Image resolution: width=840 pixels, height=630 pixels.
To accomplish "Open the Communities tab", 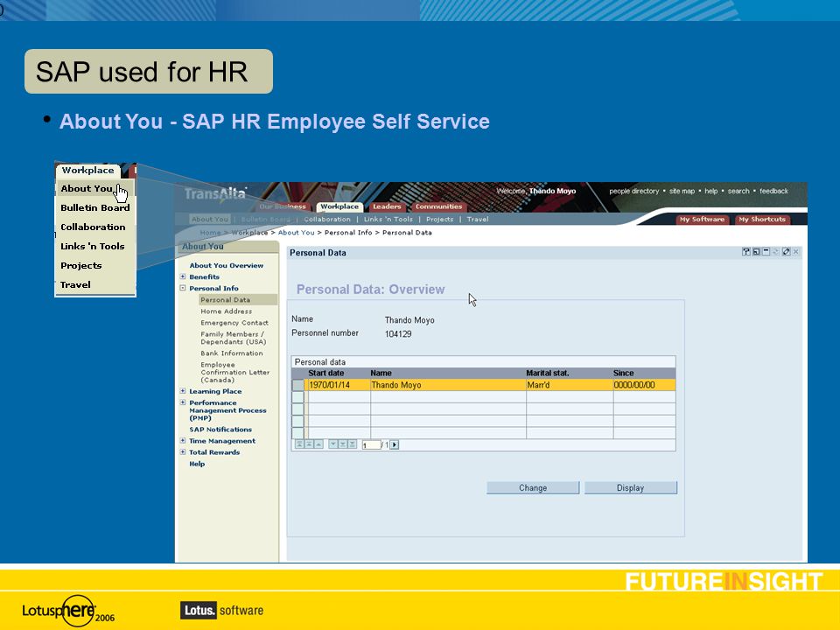I will (438, 206).
